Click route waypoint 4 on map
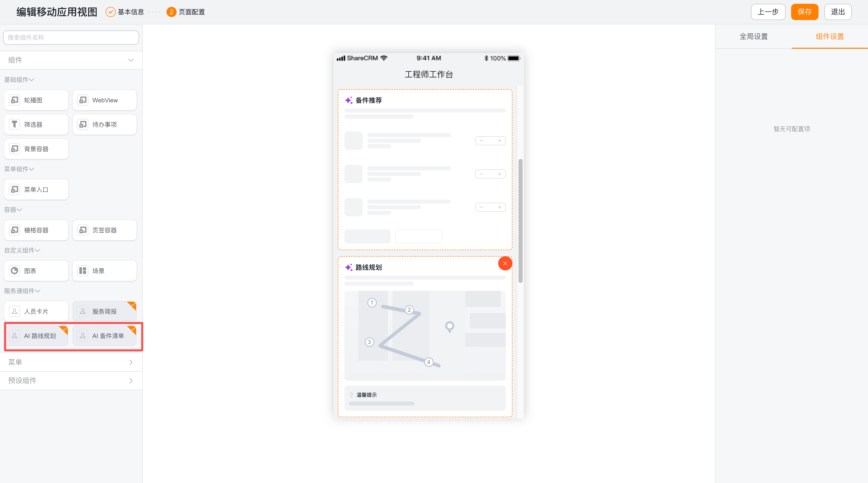 point(429,362)
